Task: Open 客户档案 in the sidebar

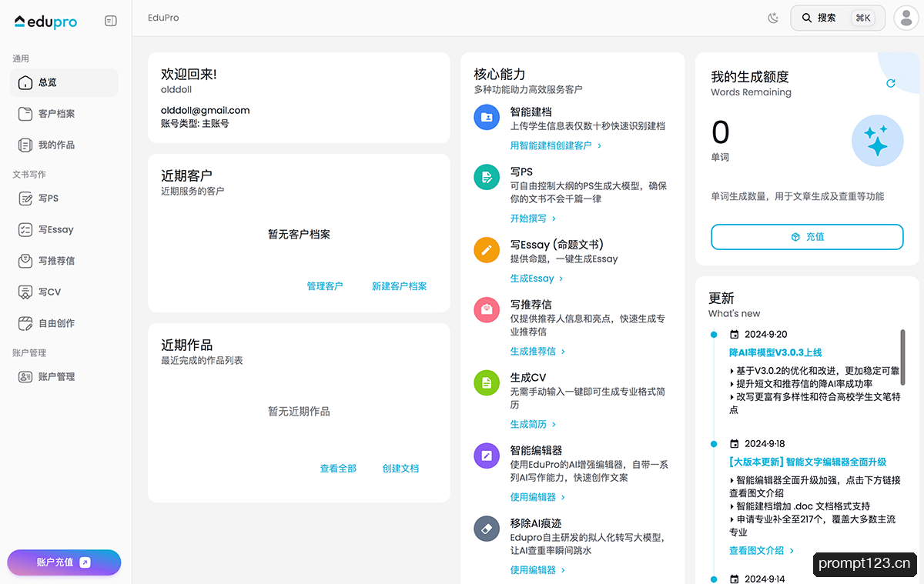Action: 64,114
